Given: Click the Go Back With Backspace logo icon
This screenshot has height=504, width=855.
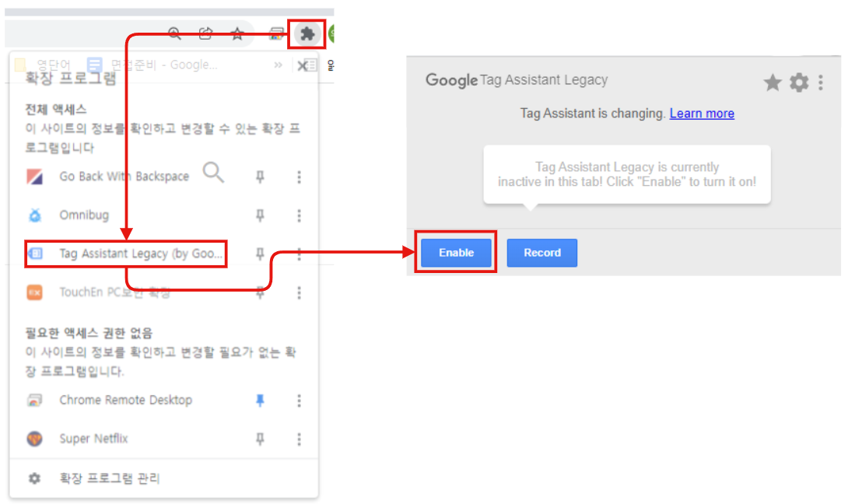Looking at the screenshot, I should click(35, 177).
